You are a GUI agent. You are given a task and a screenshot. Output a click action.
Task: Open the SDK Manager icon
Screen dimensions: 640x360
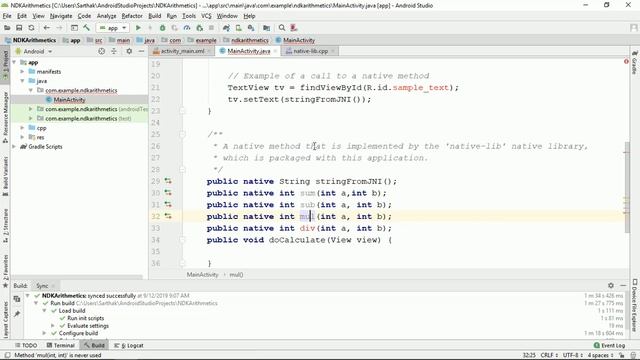(251, 28)
